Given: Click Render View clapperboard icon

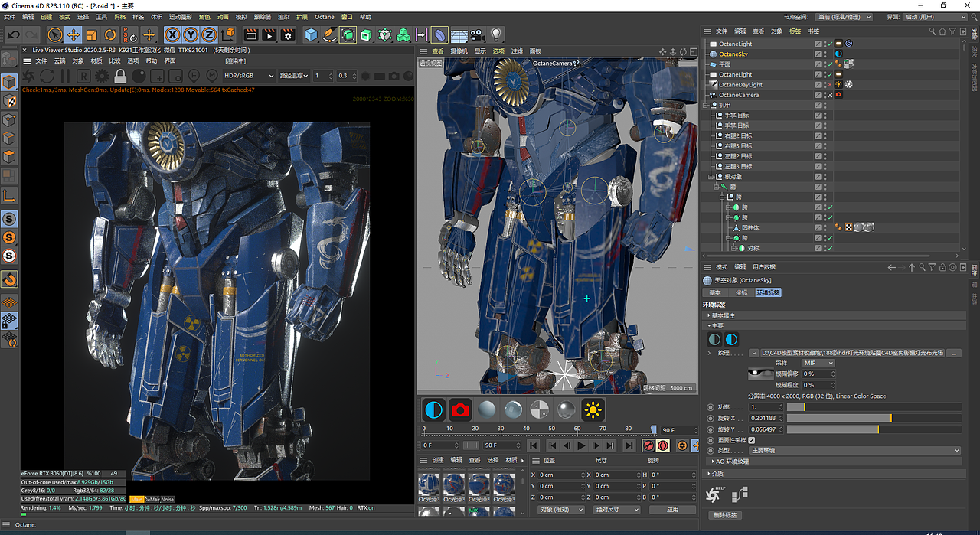Looking at the screenshot, I should coord(250,34).
